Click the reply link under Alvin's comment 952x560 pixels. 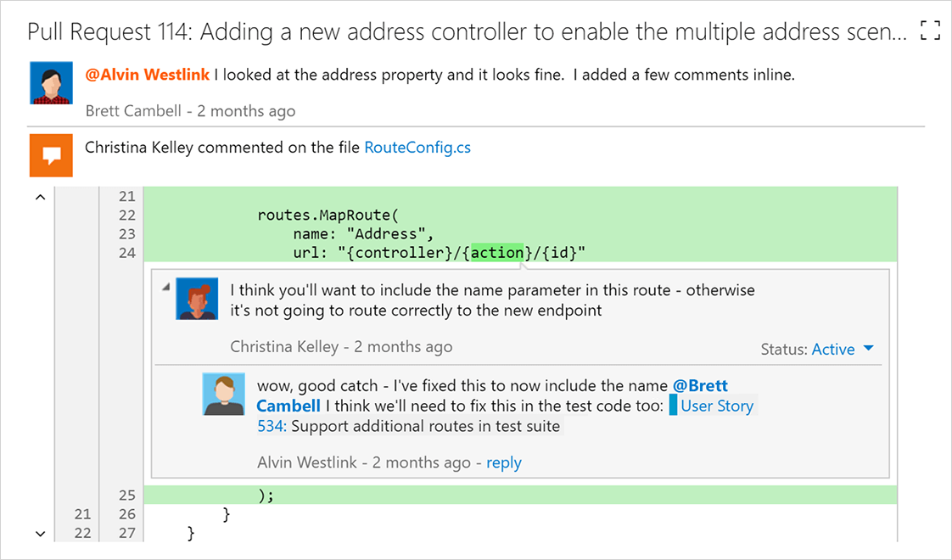(504, 462)
